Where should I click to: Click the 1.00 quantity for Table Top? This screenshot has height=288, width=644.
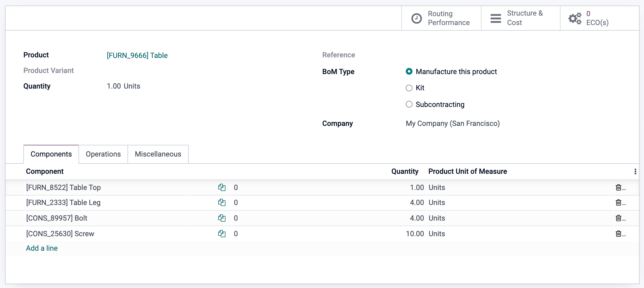point(417,187)
